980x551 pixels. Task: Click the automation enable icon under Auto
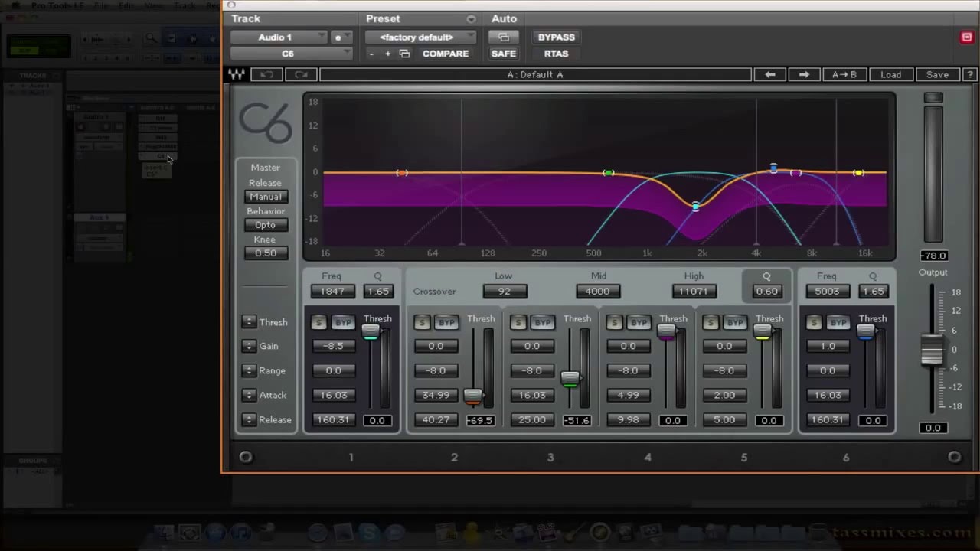pyautogui.click(x=504, y=37)
